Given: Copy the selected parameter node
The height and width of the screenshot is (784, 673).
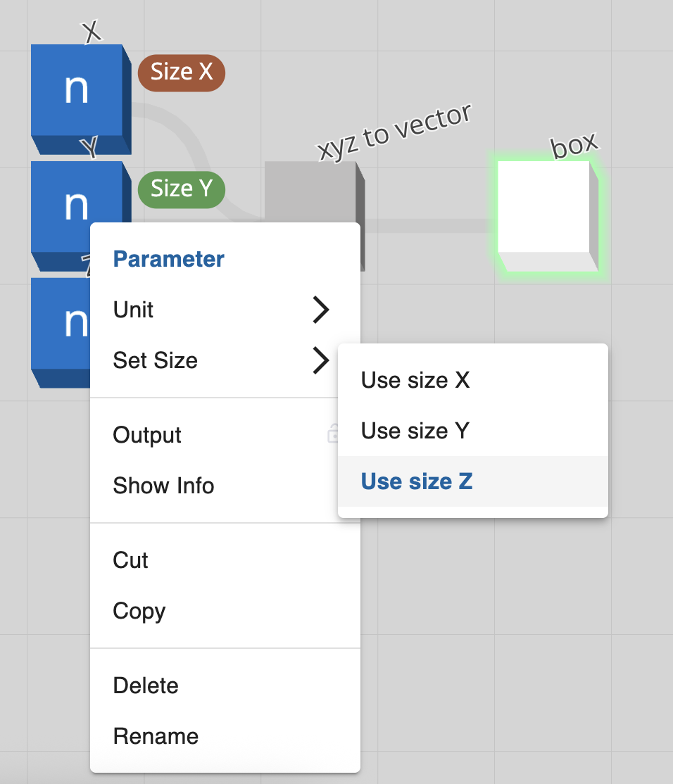Looking at the screenshot, I should [139, 611].
